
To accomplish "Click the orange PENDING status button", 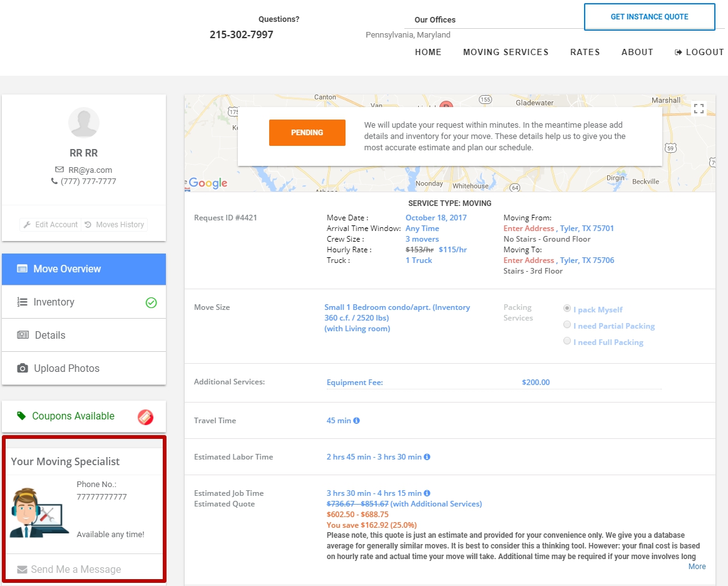I will click(307, 133).
